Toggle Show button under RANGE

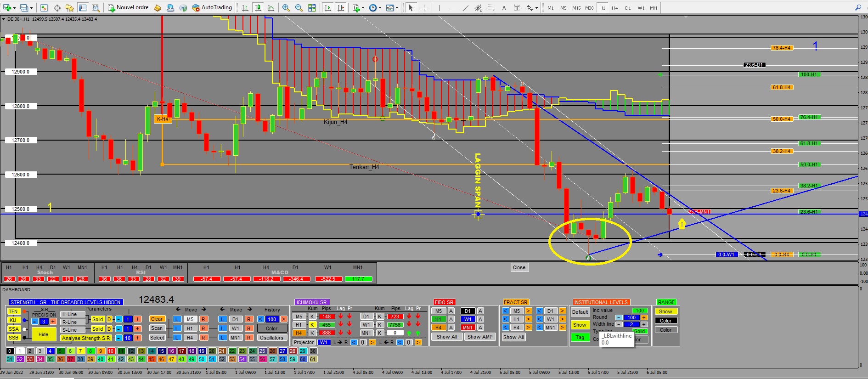[x=666, y=311]
